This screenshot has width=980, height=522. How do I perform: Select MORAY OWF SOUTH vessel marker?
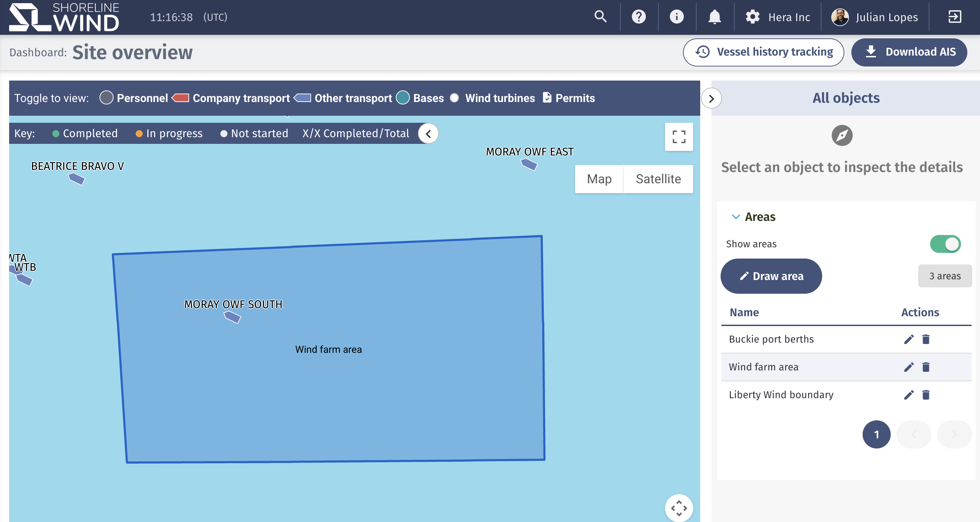[232, 317]
